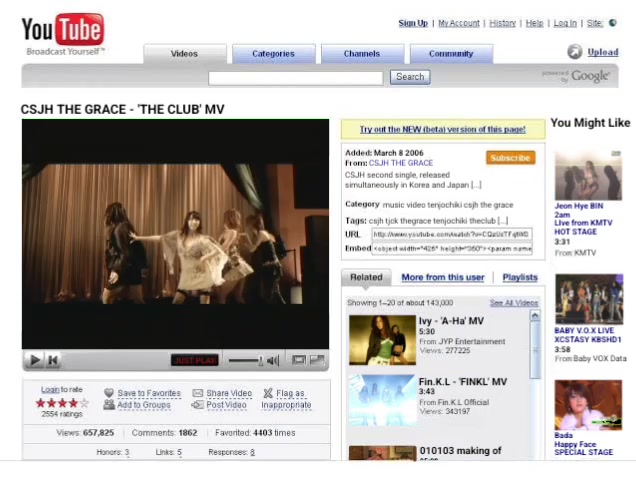Open the History link

[503, 23]
